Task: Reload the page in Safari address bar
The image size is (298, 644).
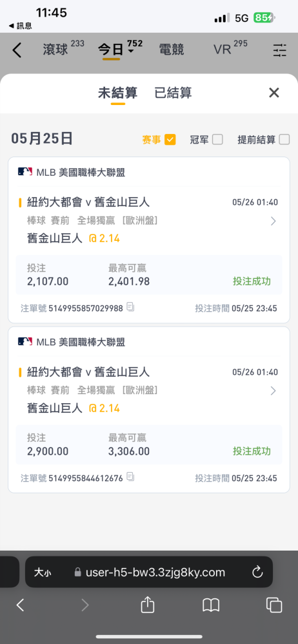Action: (257, 572)
